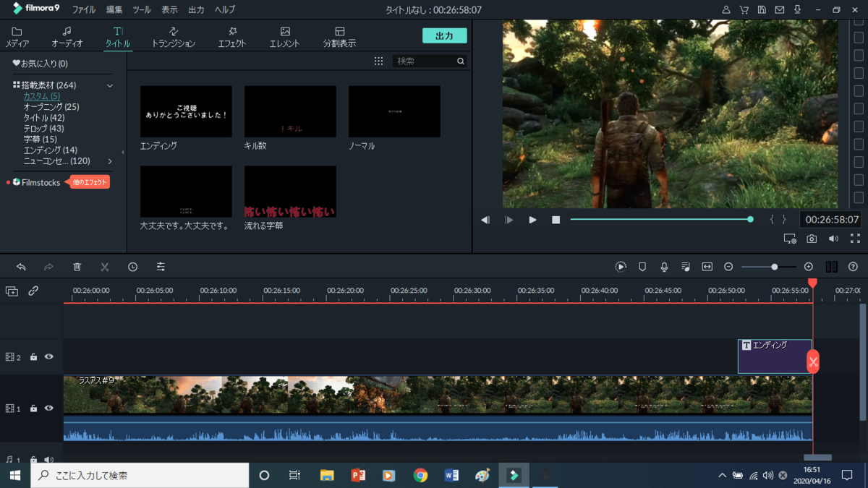Click the search magnifier icon
Screen dimensions: 868x488
click(x=461, y=61)
